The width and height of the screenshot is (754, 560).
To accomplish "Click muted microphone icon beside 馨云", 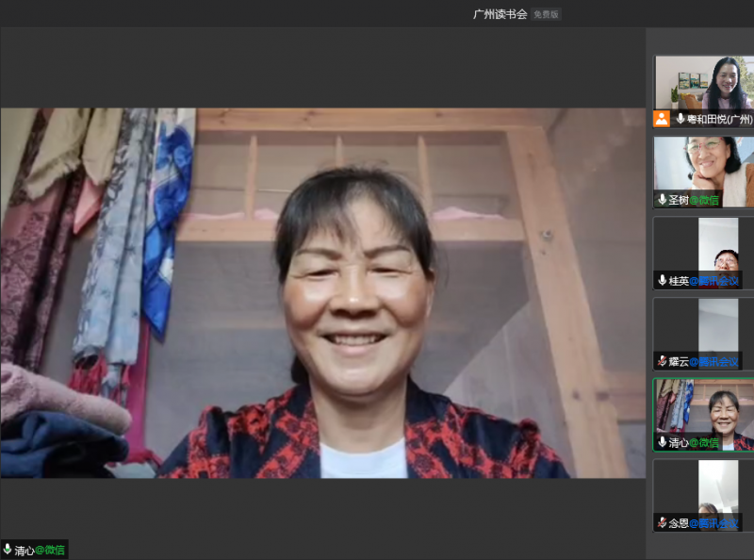I will [663, 361].
